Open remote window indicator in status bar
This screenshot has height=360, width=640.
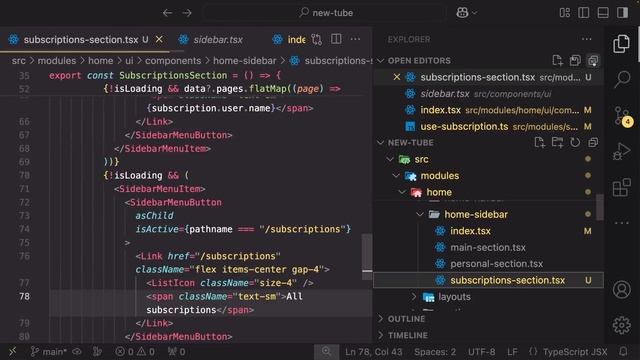[12, 351]
